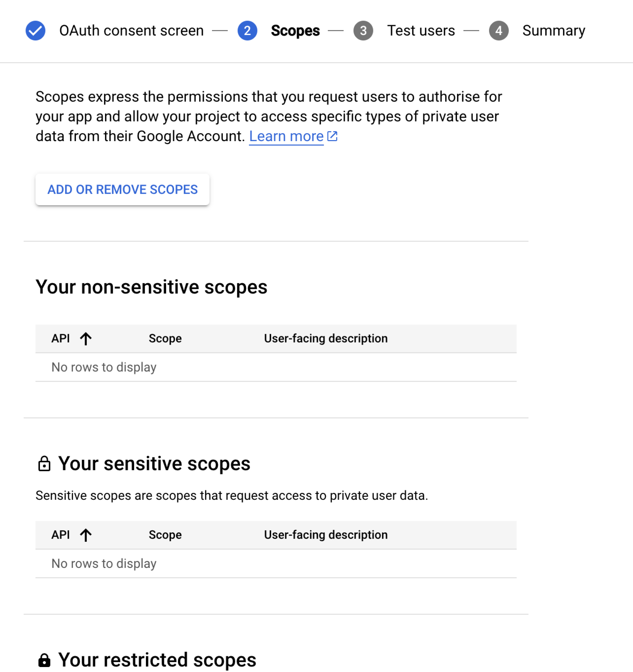Go to OAuth consent screen step
Viewport: 633px width, 672px height.
pos(131,31)
